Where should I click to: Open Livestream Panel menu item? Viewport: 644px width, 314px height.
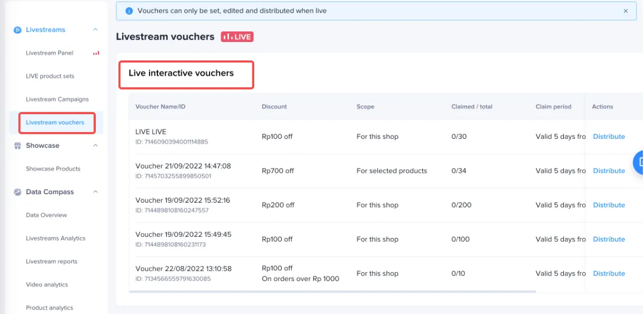[50, 53]
